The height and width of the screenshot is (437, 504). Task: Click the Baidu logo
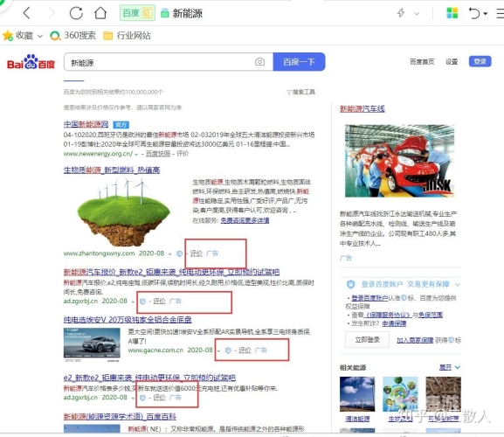point(31,62)
